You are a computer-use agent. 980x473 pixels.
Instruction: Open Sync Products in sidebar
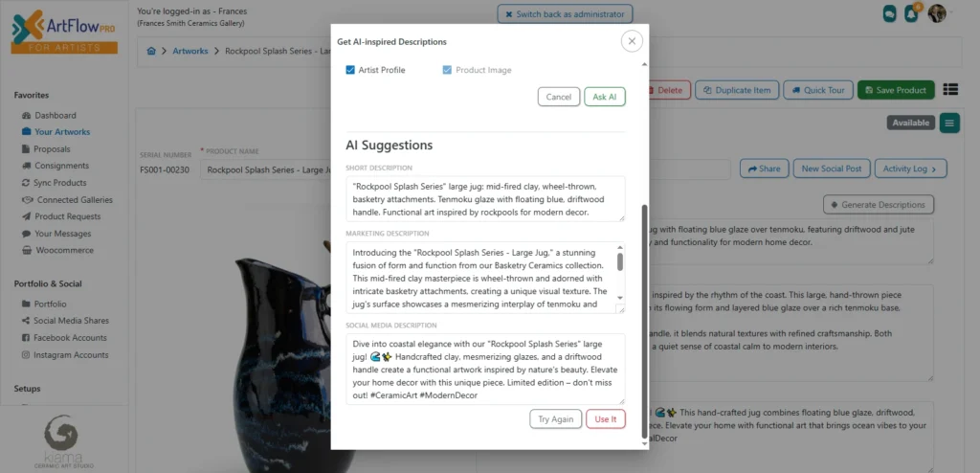(59, 183)
